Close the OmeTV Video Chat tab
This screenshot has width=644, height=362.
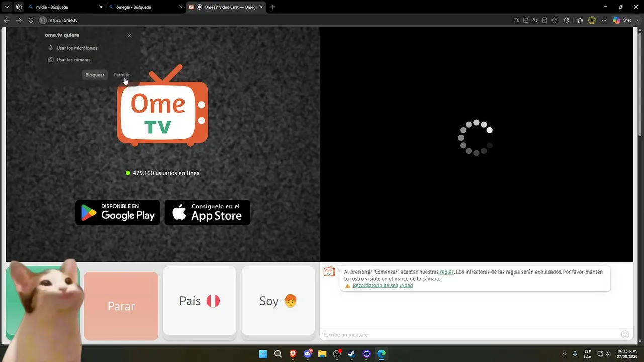pos(262,7)
